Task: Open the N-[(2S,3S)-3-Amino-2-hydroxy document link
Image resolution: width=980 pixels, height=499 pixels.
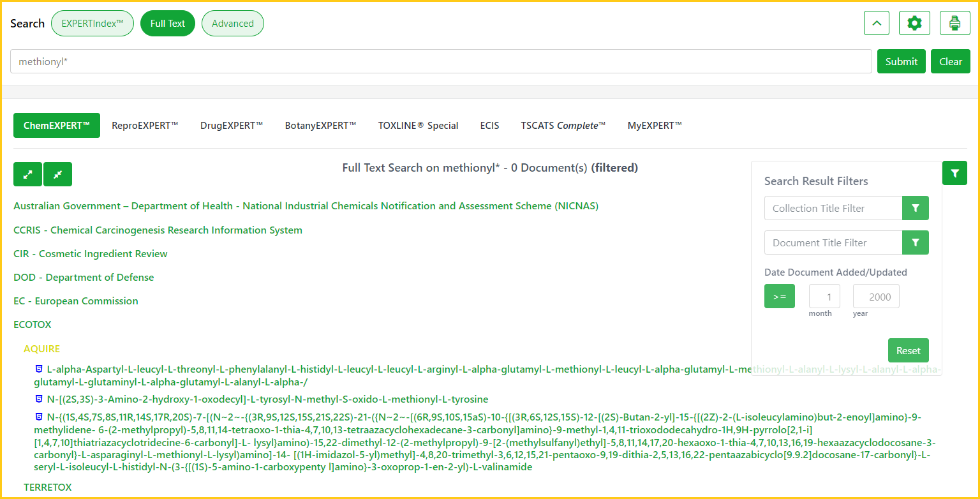Action: (267, 399)
